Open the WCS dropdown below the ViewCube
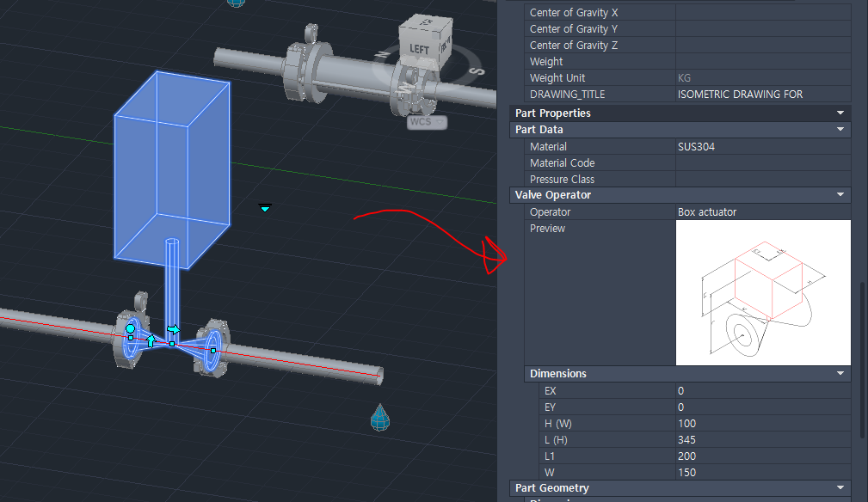868x502 pixels. point(425,121)
